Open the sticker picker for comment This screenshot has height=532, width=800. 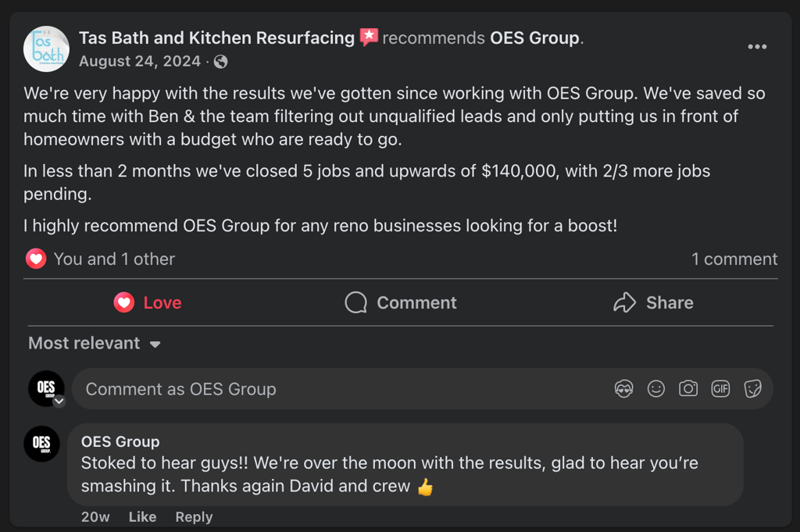752,389
